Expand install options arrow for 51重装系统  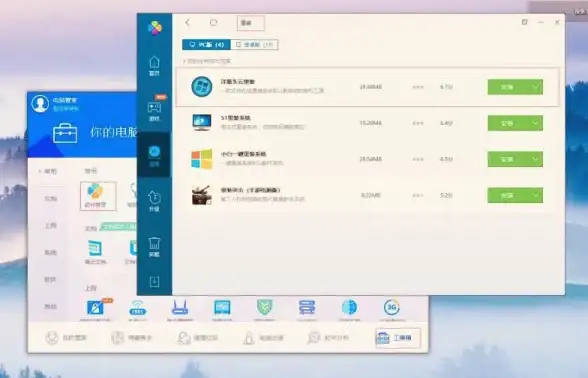536,123
